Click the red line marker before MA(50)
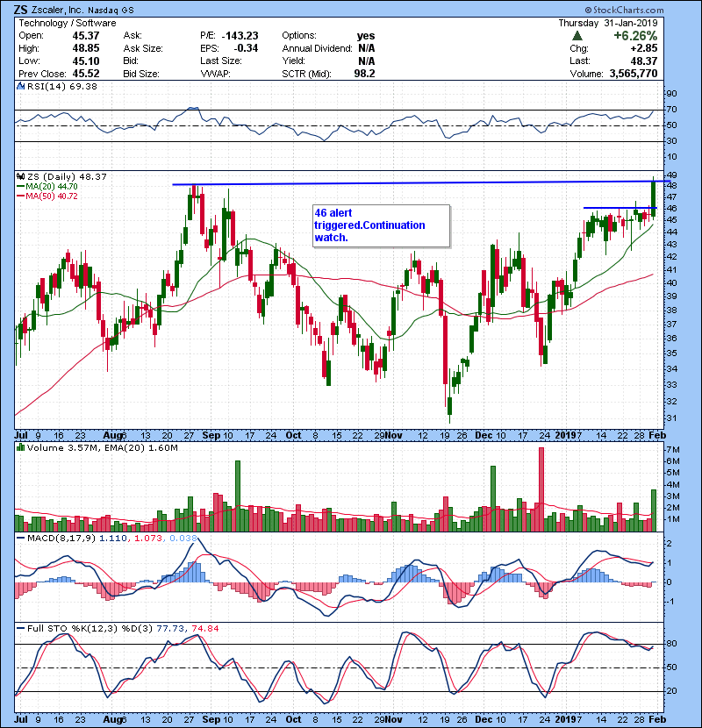Viewport: 702px width, 728px height. click(x=21, y=196)
